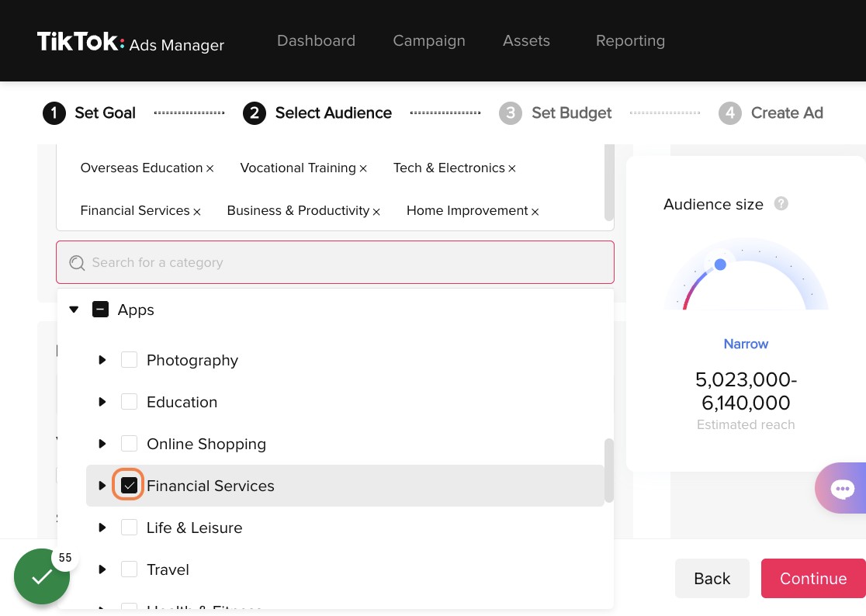866x616 pixels.
Task: Go to step 2 Select Audience
Action: (x=317, y=113)
